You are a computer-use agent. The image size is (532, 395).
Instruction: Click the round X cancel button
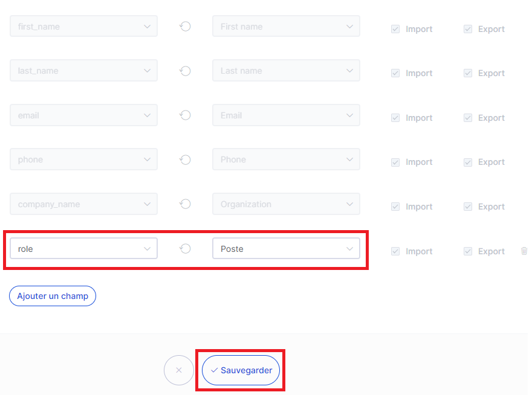(x=179, y=370)
